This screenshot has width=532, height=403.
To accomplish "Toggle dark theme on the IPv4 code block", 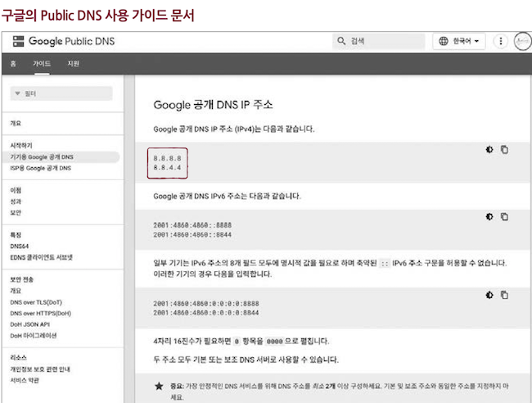I will tap(489, 149).
